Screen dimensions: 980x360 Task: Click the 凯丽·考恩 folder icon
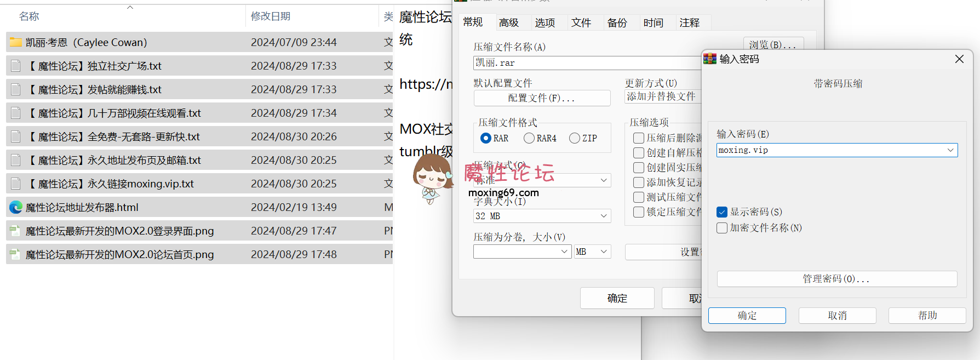click(16, 42)
